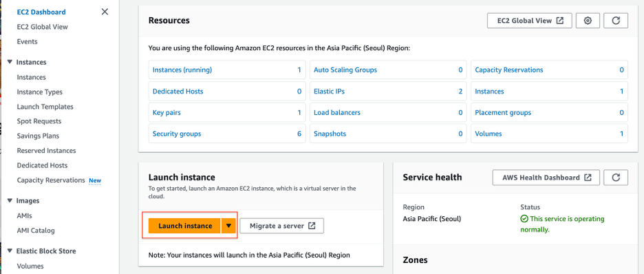Screen dimensions: 644x274
Task: Collapse the Instances sidebar section
Action: [10, 62]
